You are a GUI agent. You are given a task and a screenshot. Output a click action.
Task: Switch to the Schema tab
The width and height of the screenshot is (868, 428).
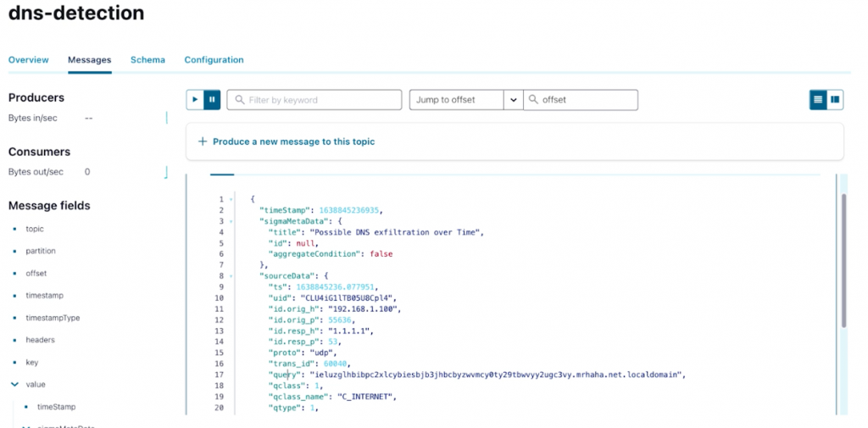(147, 60)
